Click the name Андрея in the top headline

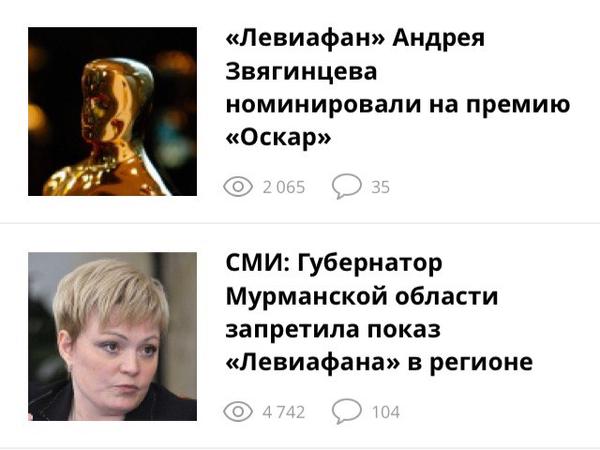(439, 39)
